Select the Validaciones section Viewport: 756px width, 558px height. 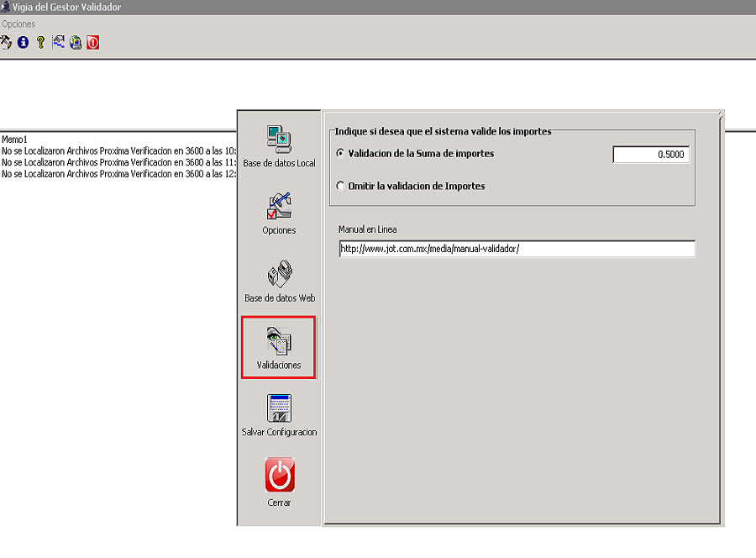click(279, 347)
